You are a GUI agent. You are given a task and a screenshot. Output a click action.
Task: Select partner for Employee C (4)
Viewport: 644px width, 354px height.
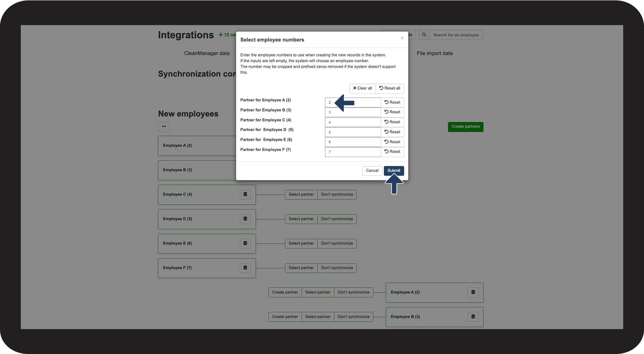[301, 195]
